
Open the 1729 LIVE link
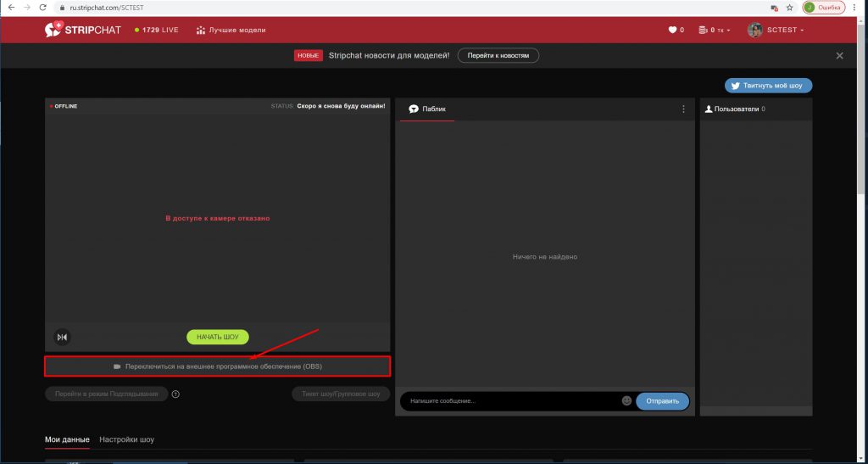tap(157, 30)
